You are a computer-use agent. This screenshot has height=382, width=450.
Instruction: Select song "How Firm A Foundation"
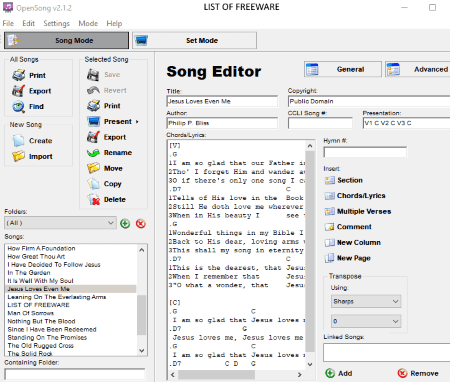pyautogui.click(x=41, y=248)
